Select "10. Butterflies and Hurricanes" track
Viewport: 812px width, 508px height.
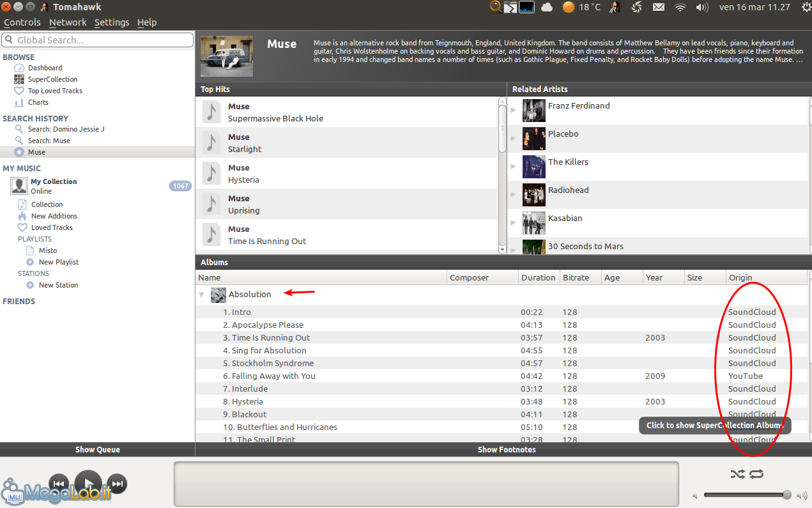click(x=501, y=427)
